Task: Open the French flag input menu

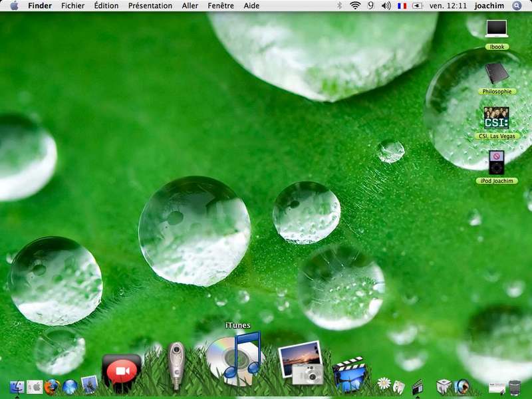Action: (402, 5)
